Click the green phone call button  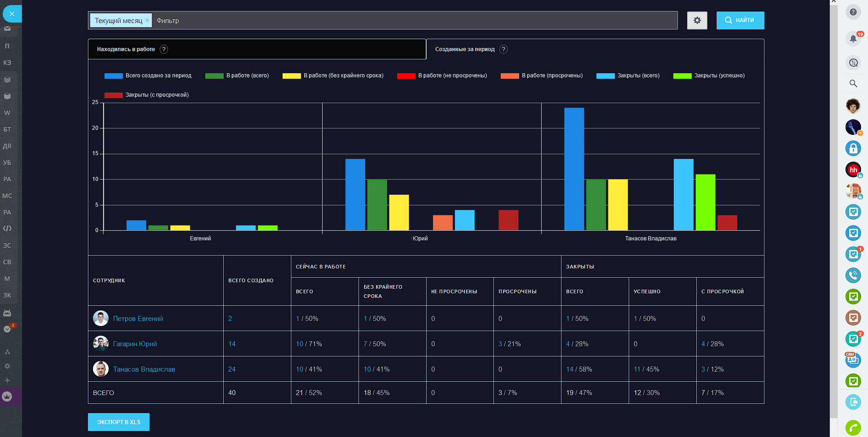pyautogui.click(x=853, y=428)
